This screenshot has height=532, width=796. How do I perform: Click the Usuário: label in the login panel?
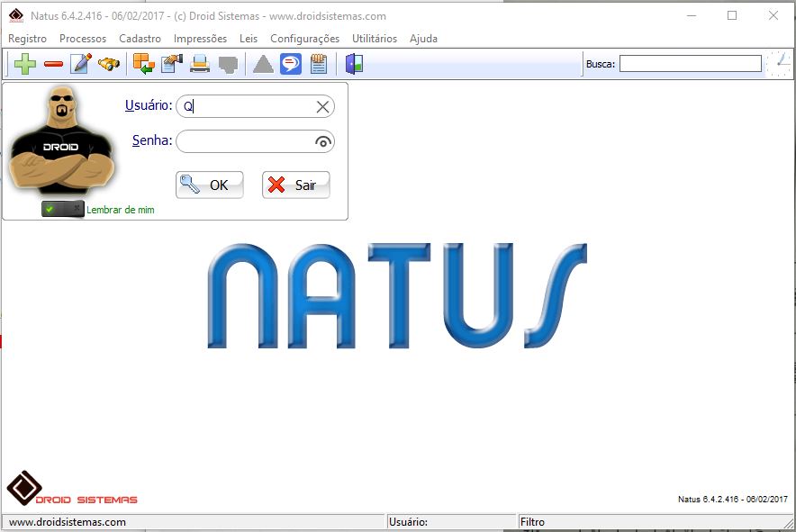coord(149,105)
